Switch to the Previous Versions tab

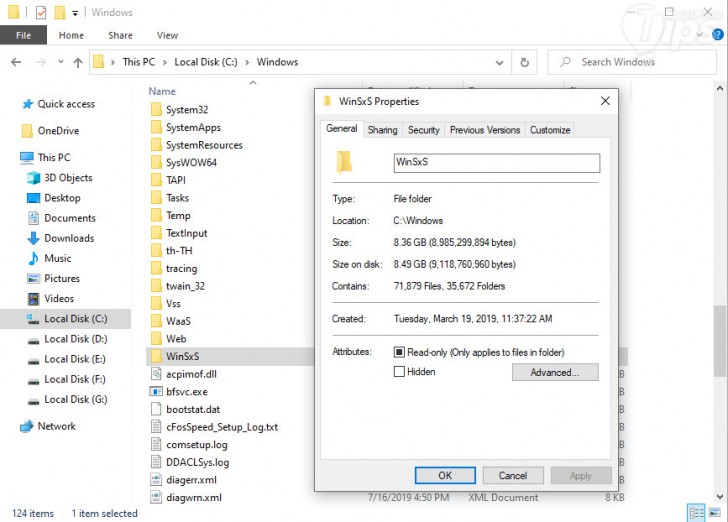485,130
